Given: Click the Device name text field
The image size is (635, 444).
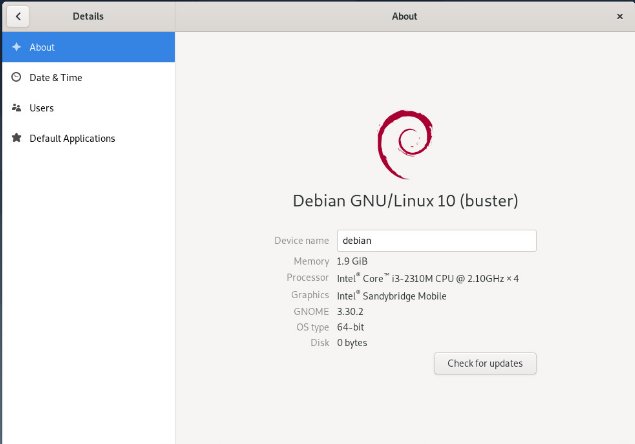Looking at the screenshot, I should pyautogui.click(x=437, y=241).
